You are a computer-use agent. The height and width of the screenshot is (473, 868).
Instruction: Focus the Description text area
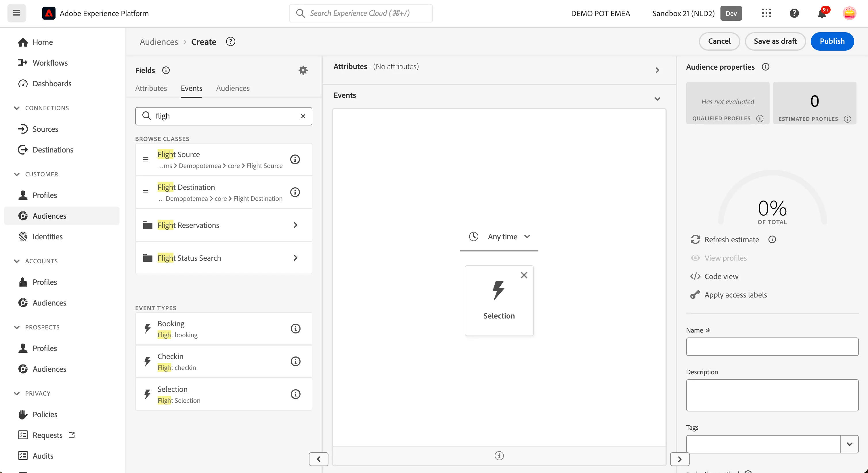coord(772,395)
